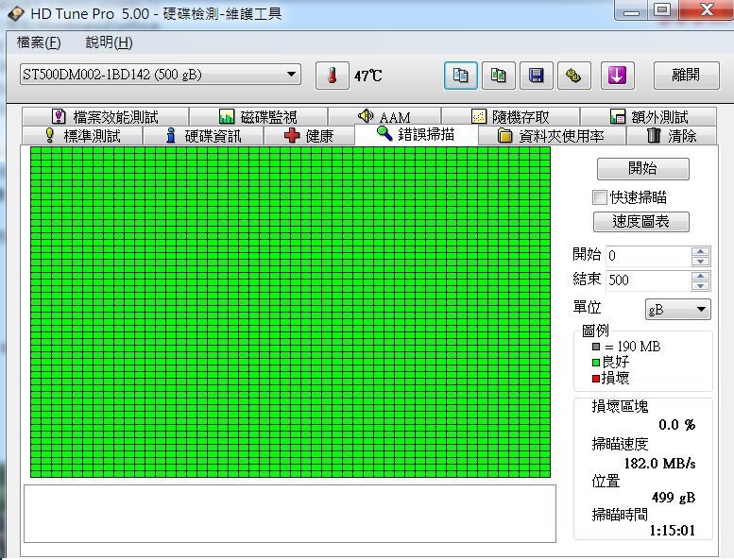Switch to 硬碟資訊 tab
This screenshot has height=560, width=734.
click(x=204, y=136)
